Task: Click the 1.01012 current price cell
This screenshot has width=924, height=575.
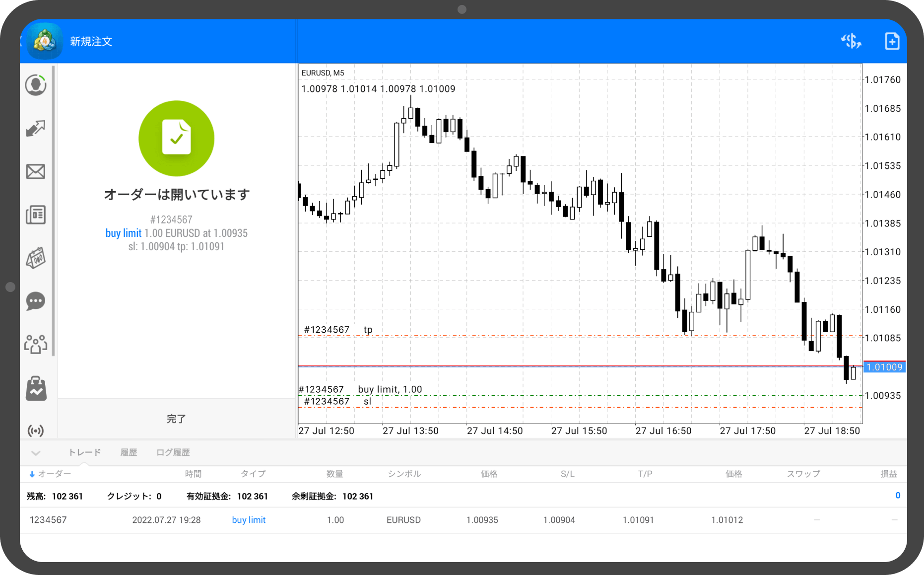Action: [727, 520]
